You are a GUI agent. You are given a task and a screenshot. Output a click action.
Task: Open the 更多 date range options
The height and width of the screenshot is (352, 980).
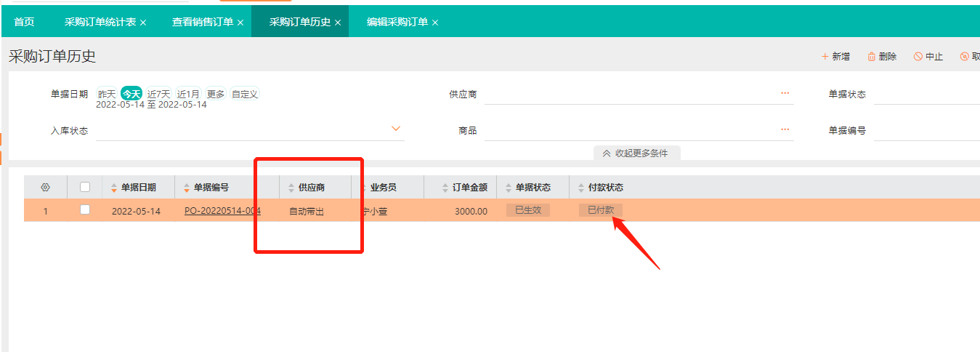(215, 94)
